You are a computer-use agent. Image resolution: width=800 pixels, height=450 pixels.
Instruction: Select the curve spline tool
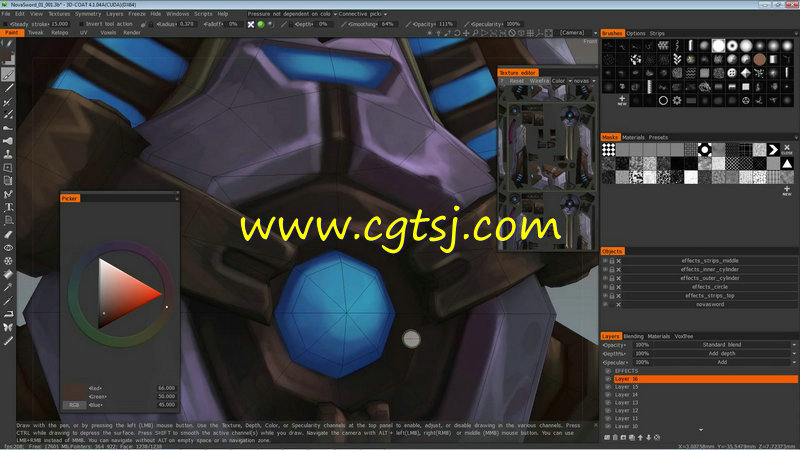8,194
